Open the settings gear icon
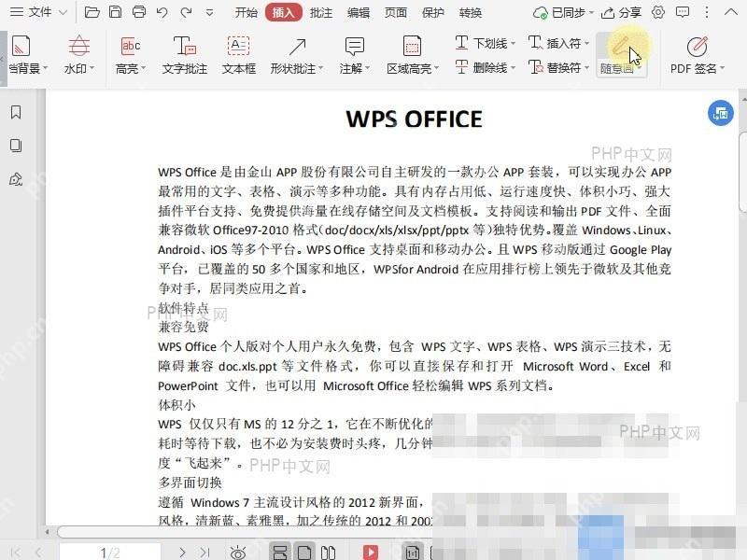 658,12
